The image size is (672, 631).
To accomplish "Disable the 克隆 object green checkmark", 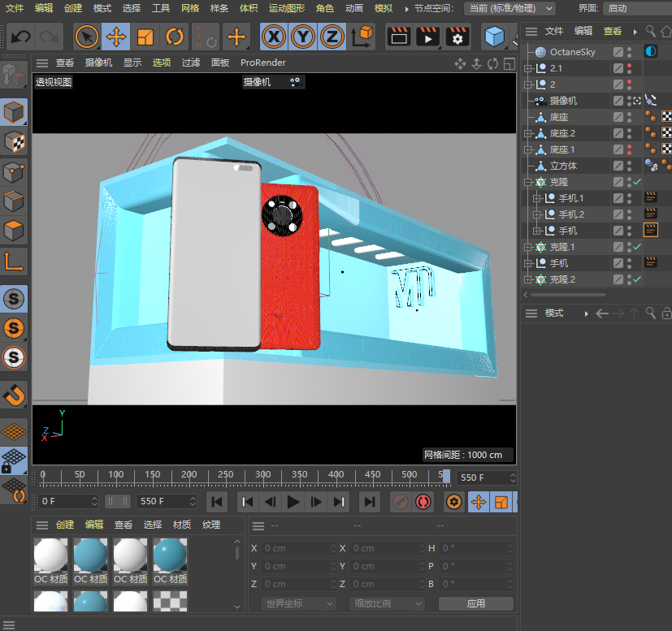I will pos(638,182).
